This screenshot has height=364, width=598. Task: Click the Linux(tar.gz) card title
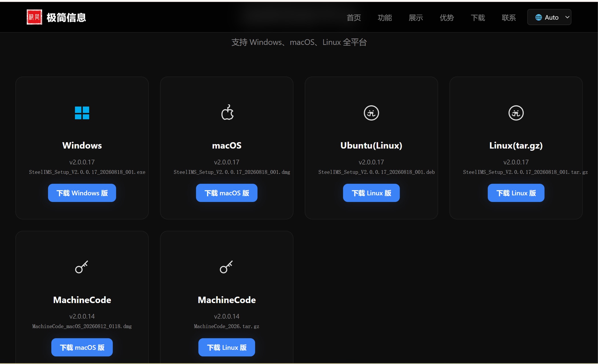[x=516, y=145]
